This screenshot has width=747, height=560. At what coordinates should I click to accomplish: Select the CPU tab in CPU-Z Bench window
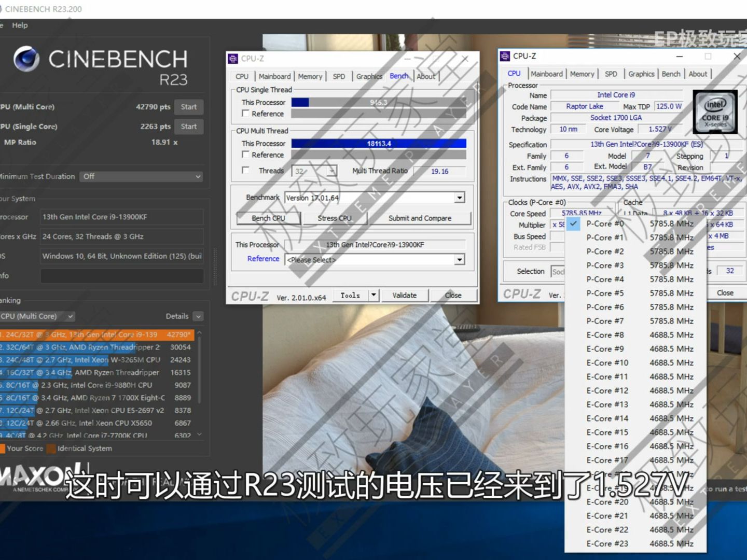(x=242, y=76)
